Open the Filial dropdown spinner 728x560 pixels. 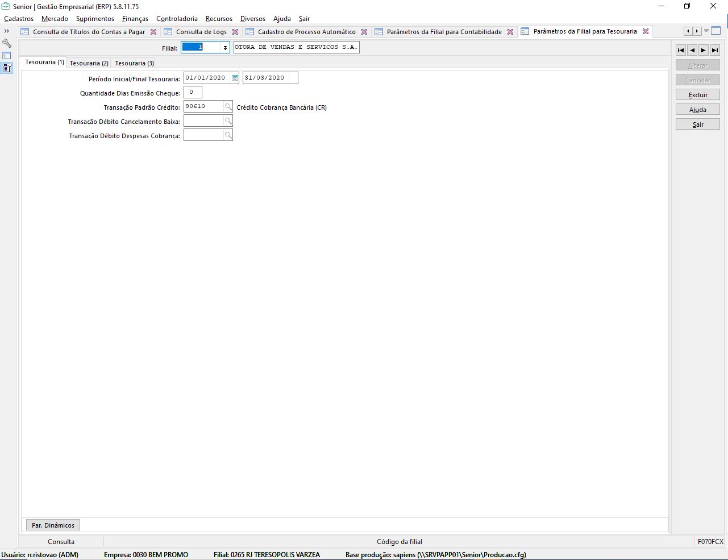[x=225, y=48]
